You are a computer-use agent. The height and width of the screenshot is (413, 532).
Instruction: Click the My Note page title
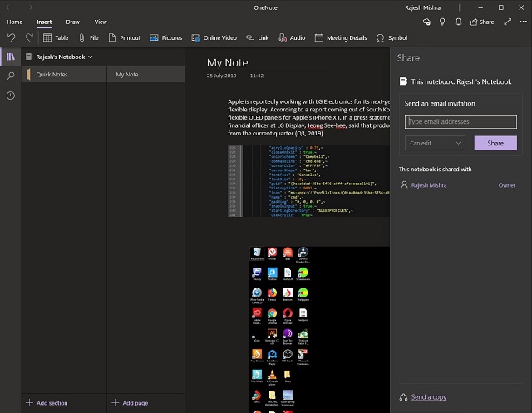[227, 62]
